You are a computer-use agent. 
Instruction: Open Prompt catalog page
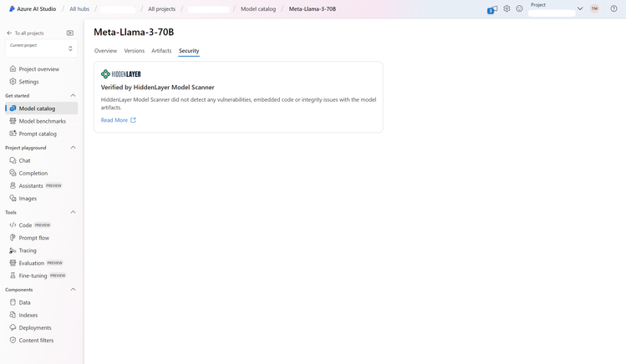[x=38, y=134]
